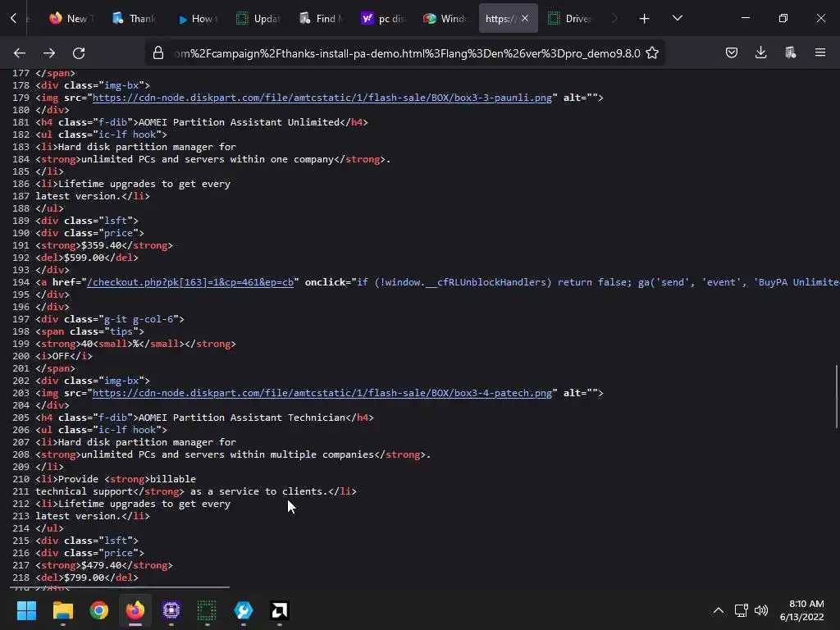Use the vertical page scrollbar

click(836, 396)
